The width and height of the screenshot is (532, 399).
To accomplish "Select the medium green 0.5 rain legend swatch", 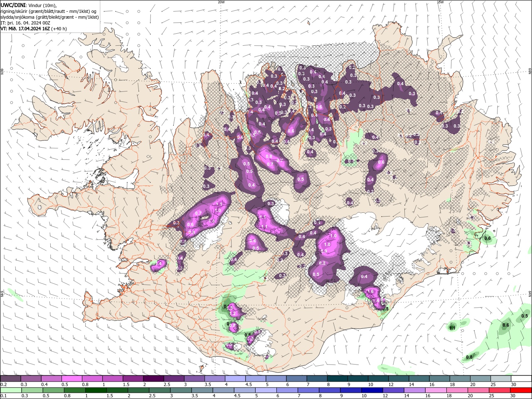I will (x=53, y=390).
